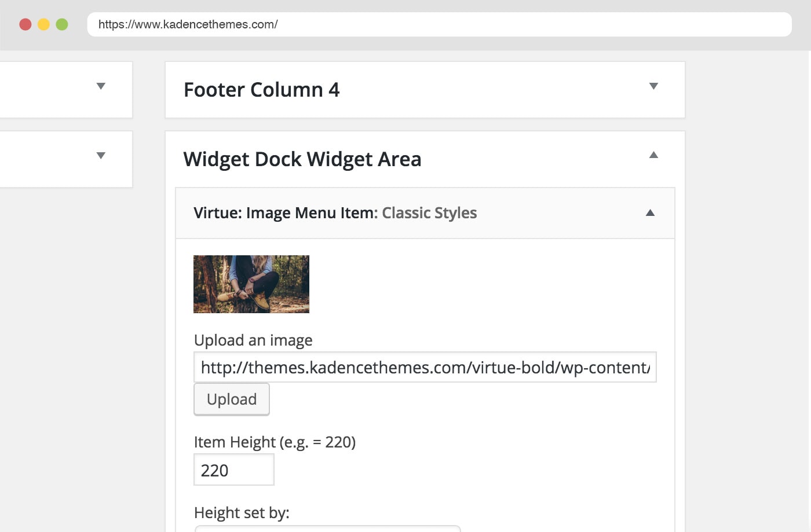Open the Footer Column 4 heading
Viewport: 811px width, 532px height.
[261, 90]
